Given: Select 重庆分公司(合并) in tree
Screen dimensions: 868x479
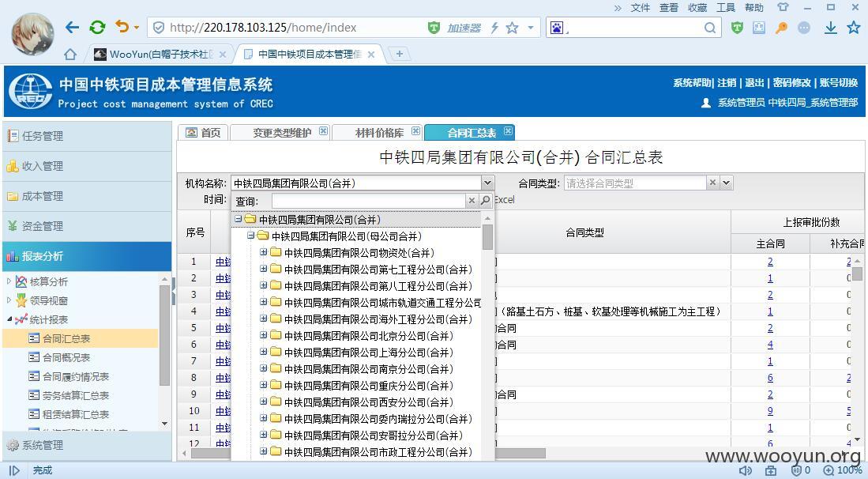Looking at the screenshot, I should point(369,386).
